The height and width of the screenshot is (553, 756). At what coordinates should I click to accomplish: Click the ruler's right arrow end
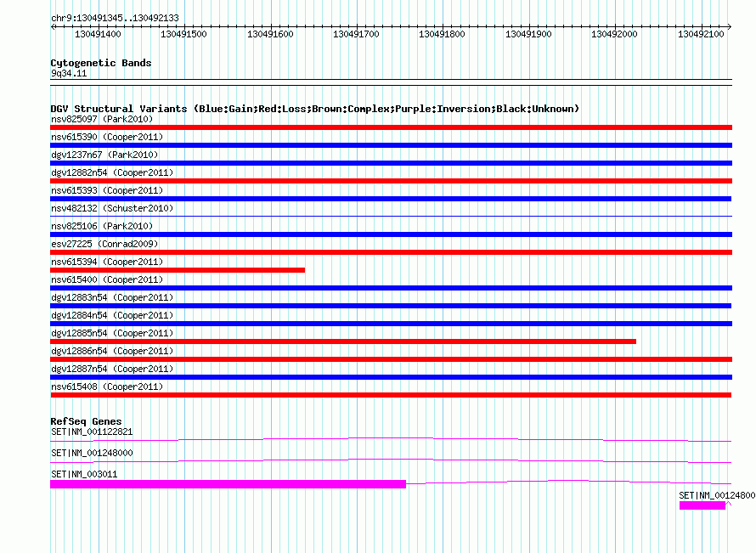730,27
